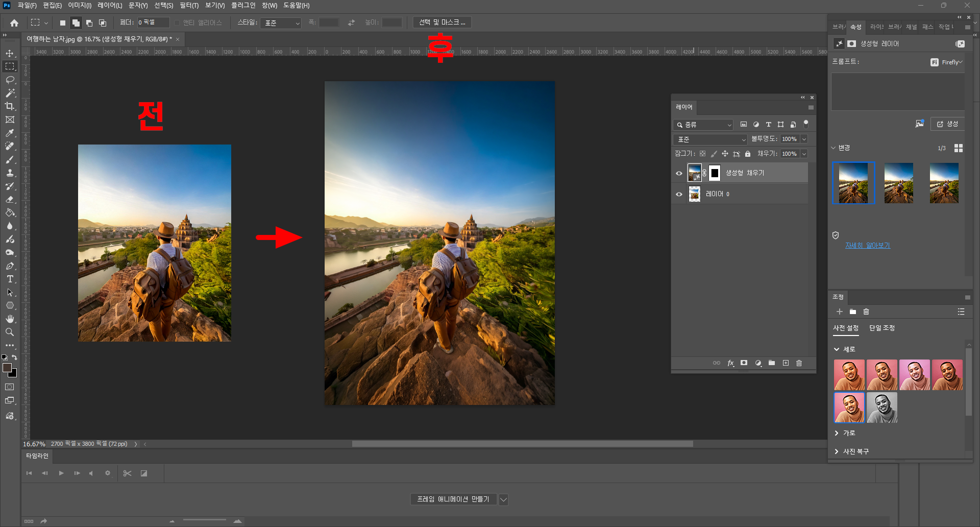Viewport: 980px width, 527px height.
Task: Toggle the 앤티 앨리어스 checkbox
Action: tap(177, 22)
